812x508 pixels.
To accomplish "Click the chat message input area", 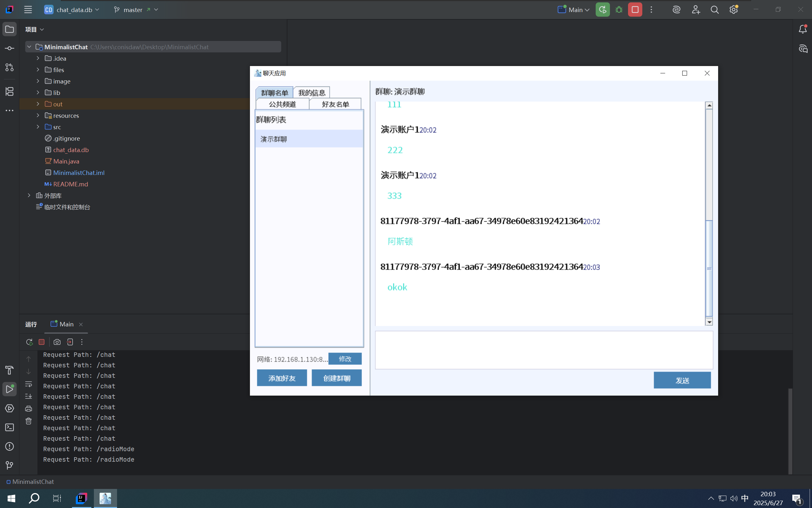I will click(x=544, y=350).
